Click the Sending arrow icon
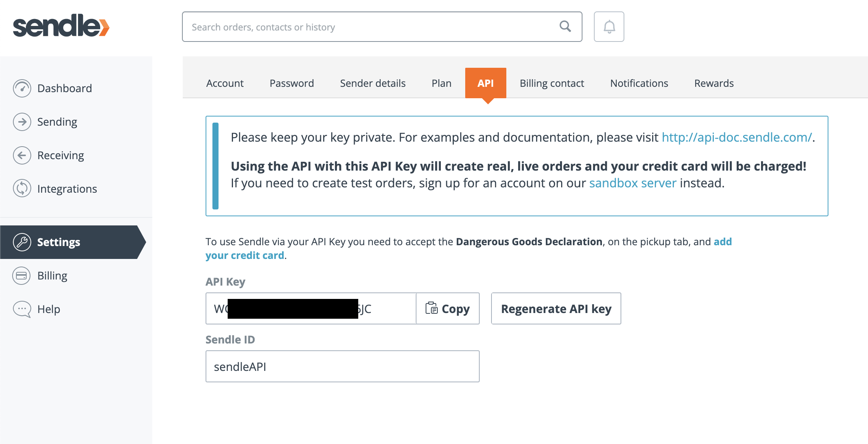 22,122
